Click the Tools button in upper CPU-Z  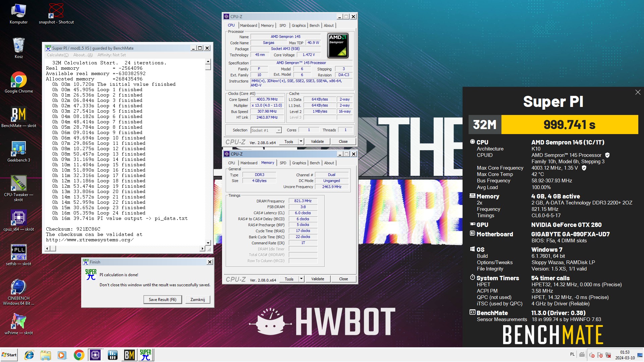click(289, 141)
